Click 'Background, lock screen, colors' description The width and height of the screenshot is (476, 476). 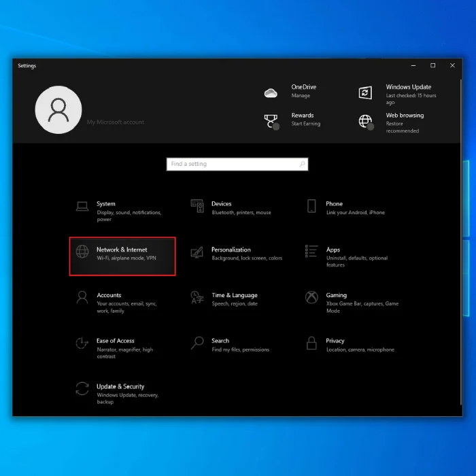[247, 258]
